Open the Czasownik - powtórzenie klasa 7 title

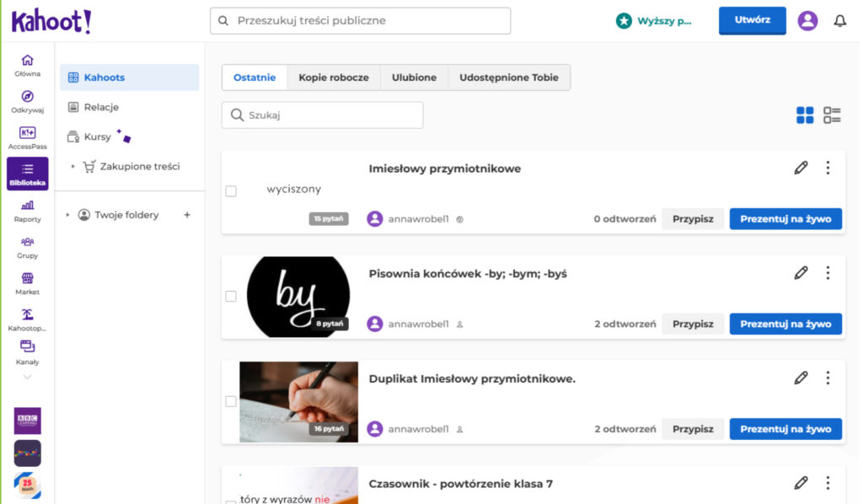pos(460,484)
